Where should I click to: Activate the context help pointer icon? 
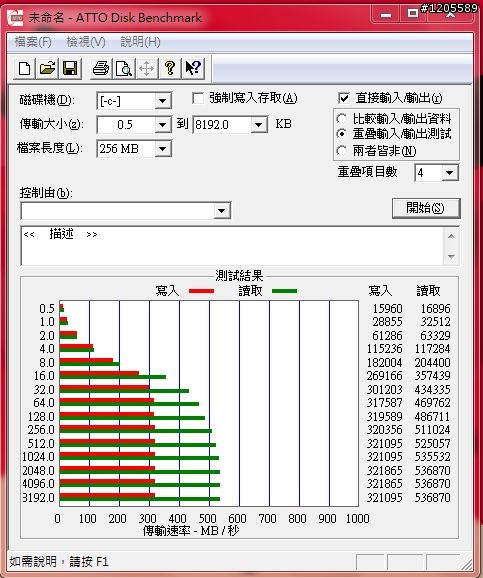tap(192, 68)
